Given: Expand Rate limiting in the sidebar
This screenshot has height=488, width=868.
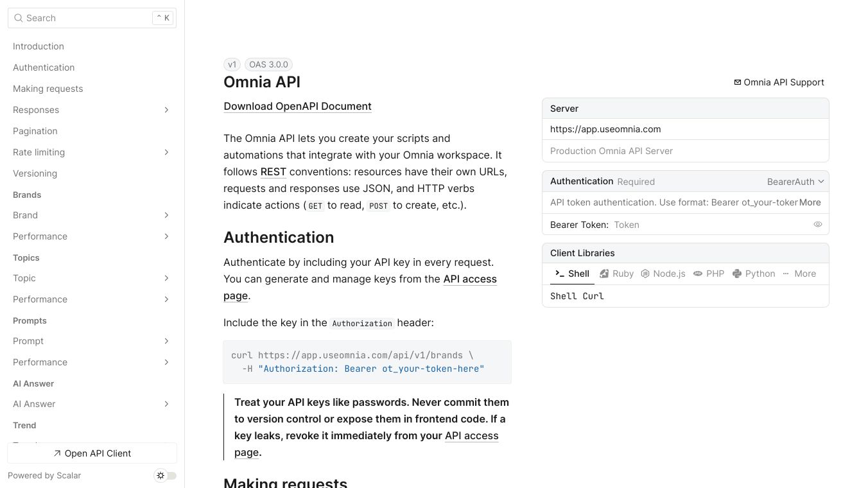Looking at the screenshot, I should 166,152.
